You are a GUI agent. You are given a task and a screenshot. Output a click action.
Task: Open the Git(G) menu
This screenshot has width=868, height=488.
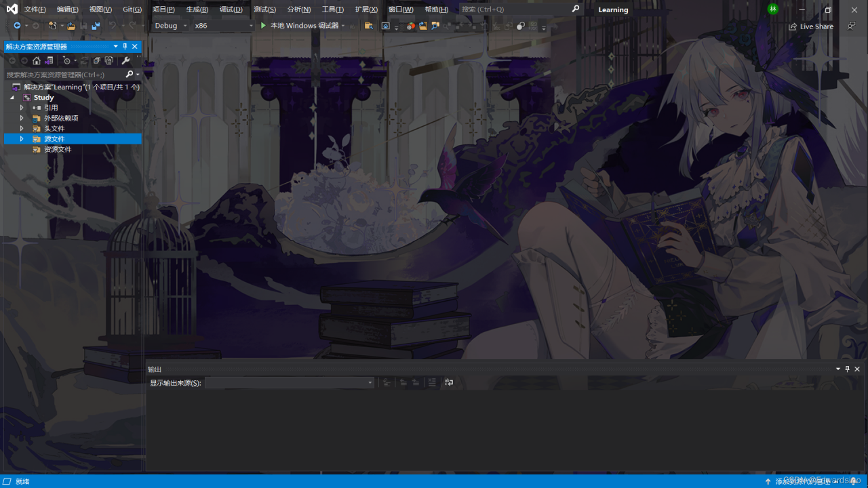tap(132, 9)
